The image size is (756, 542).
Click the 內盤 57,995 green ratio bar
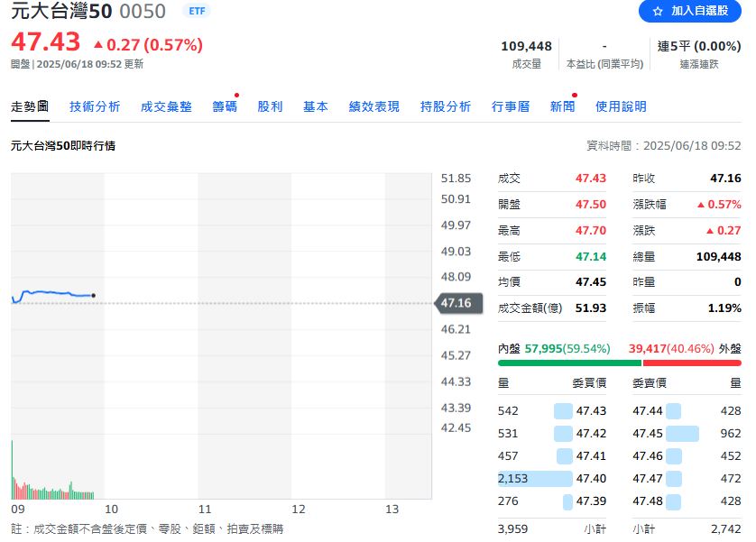(x=569, y=363)
